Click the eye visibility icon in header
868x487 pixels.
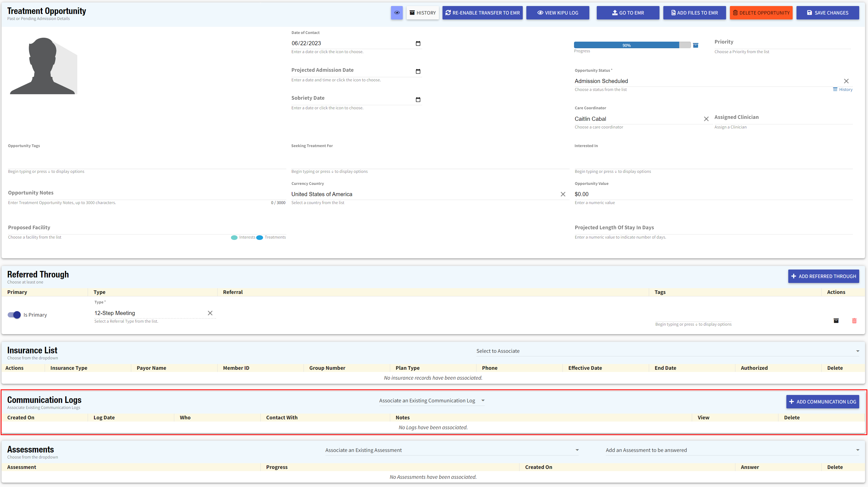(x=396, y=13)
